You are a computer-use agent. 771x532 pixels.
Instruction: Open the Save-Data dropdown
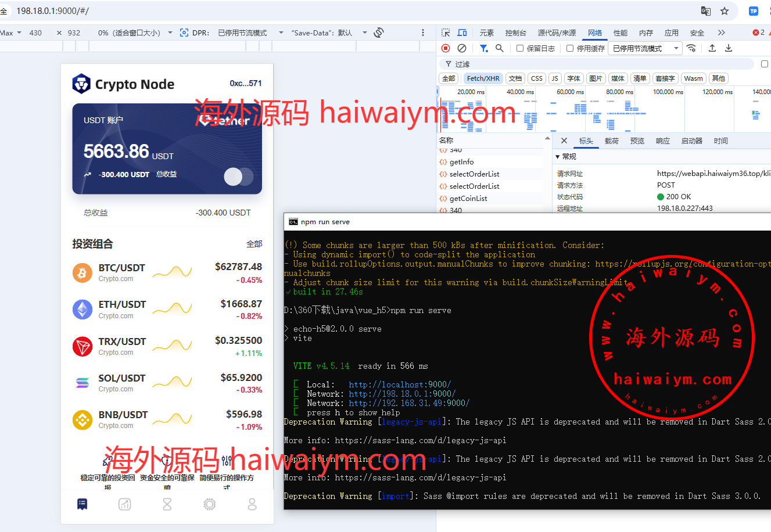[x=329, y=33]
